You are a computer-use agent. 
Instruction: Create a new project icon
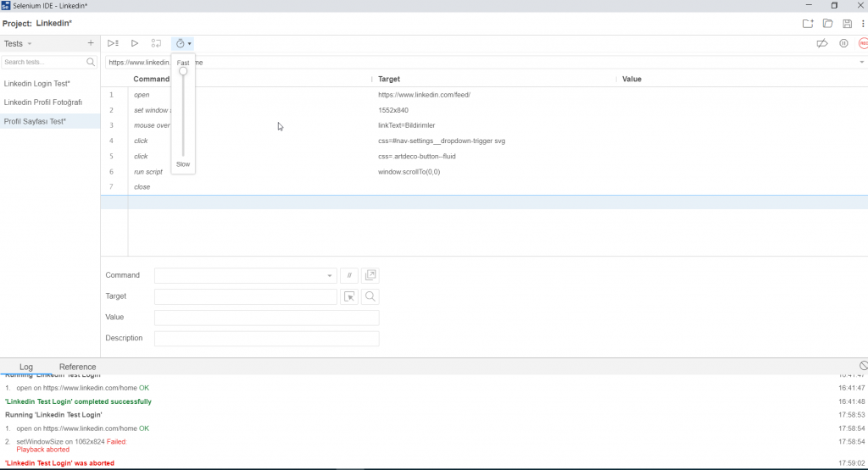pyautogui.click(x=808, y=23)
